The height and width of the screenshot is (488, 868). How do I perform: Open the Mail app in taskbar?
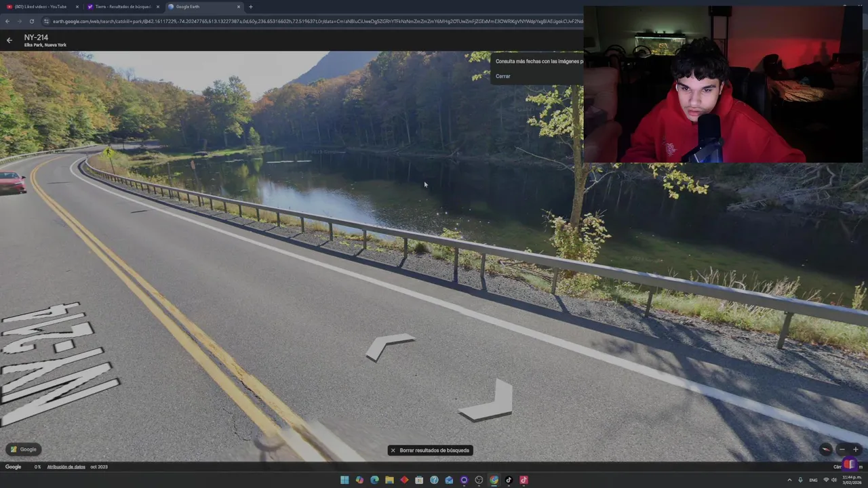pyautogui.click(x=449, y=480)
